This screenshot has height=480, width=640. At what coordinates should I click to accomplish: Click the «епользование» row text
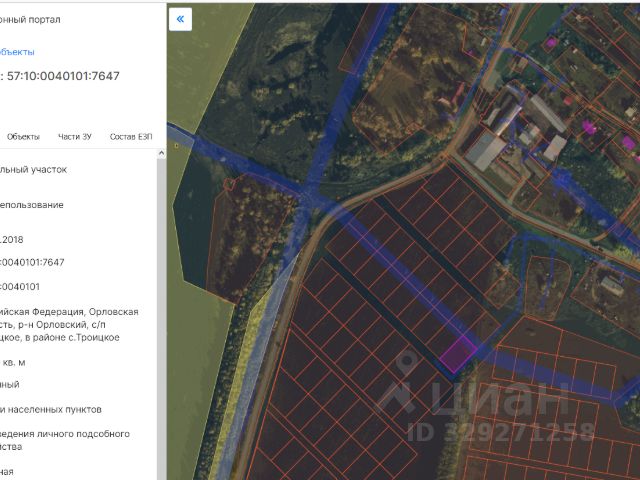tap(32, 205)
